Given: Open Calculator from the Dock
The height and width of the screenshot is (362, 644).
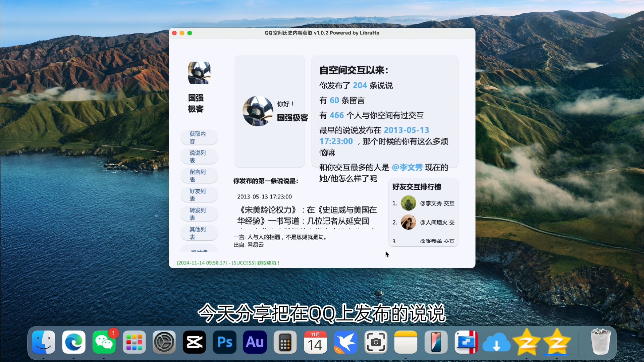Looking at the screenshot, I should tap(285, 342).
